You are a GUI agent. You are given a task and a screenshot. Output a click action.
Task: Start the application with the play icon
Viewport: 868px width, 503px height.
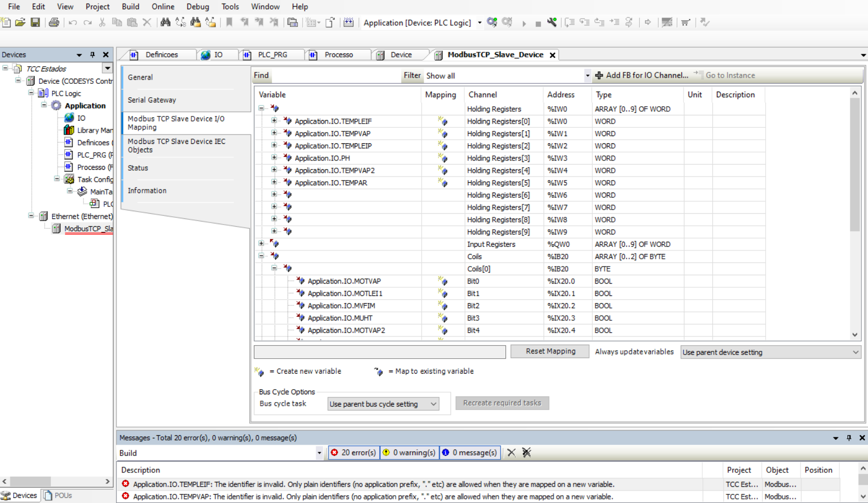coord(524,23)
